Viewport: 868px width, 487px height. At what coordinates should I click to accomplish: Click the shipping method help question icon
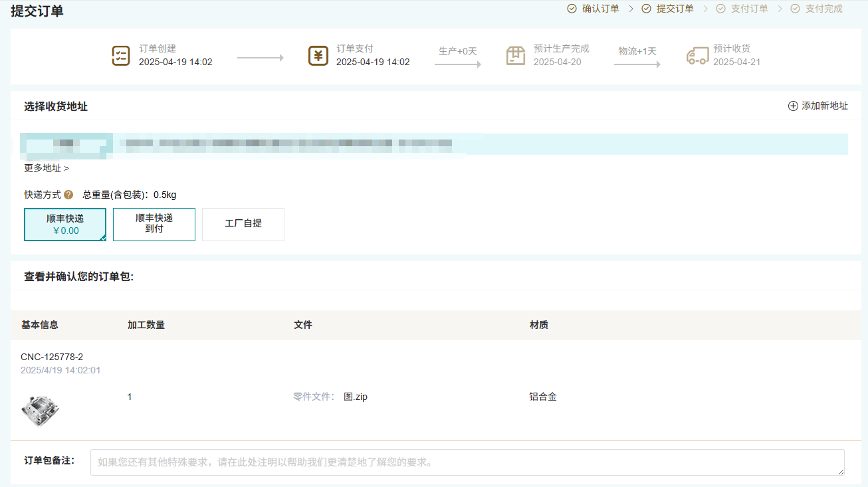coord(68,195)
